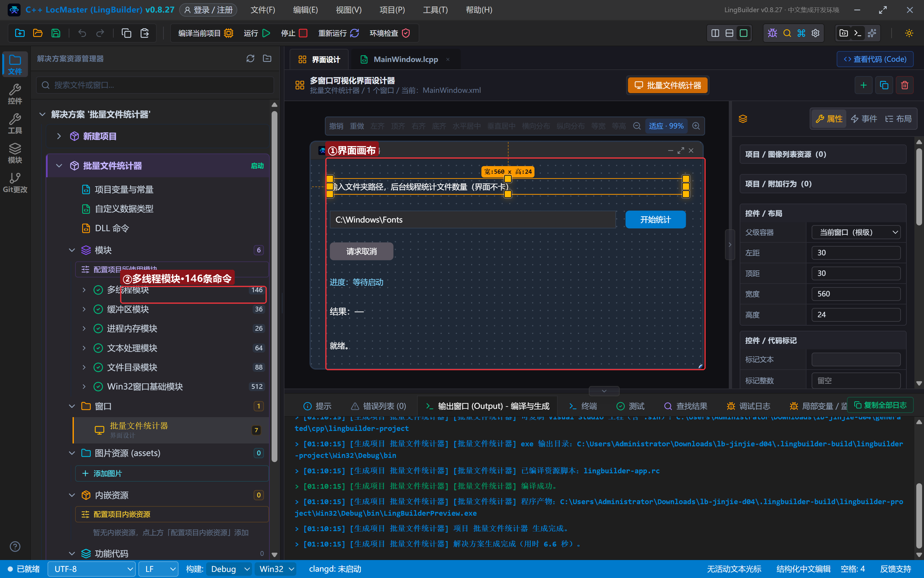The width and height of the screenshot is (924, 578).
Task: Add new window with green plus icon
Action: tap(863, 85)
